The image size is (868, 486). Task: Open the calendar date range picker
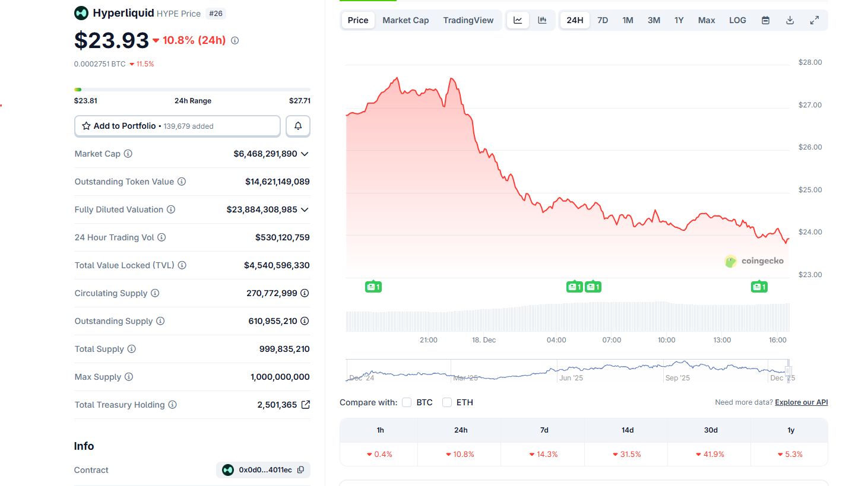pyautogui.click(x=766, y=20)
